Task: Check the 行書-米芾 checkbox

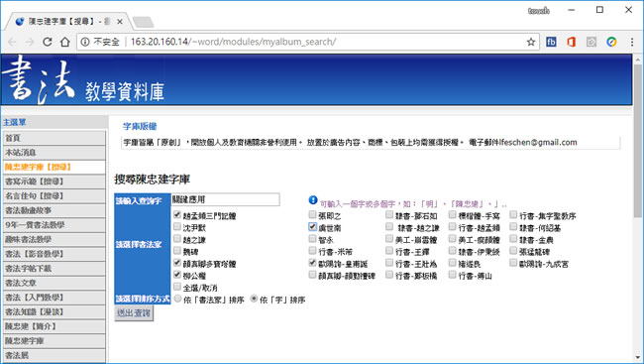Action: pos(312,251)
